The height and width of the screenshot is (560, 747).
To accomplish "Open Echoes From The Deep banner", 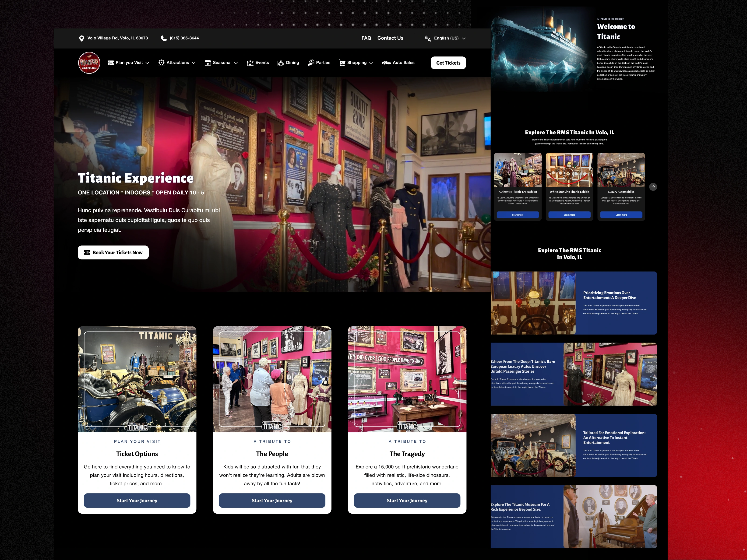I will (x=574, y=374).
